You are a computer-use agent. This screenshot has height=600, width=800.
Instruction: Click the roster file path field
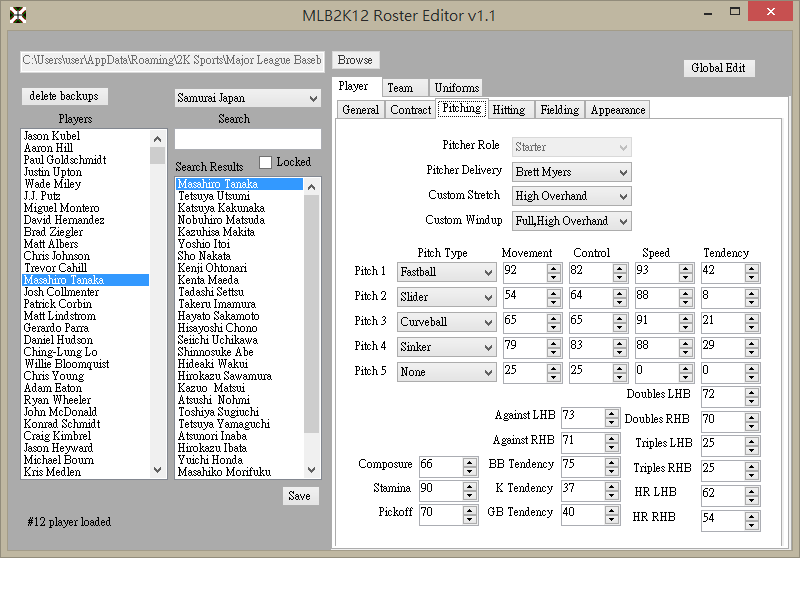point(172,61)
